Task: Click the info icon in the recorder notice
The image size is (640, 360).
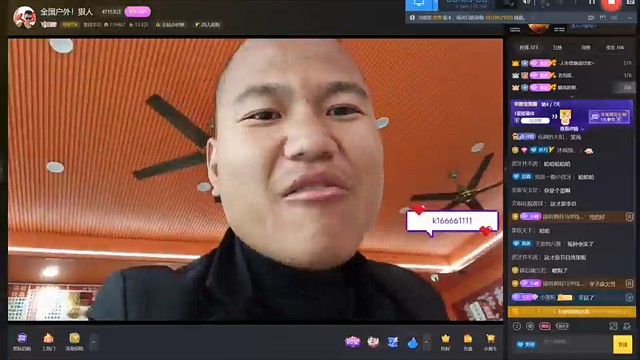Action: 412,18
